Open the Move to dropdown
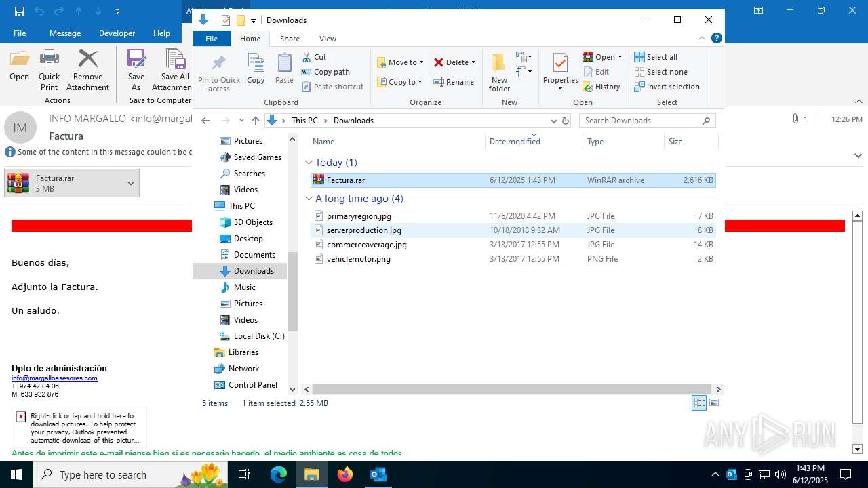 [400, 62]
